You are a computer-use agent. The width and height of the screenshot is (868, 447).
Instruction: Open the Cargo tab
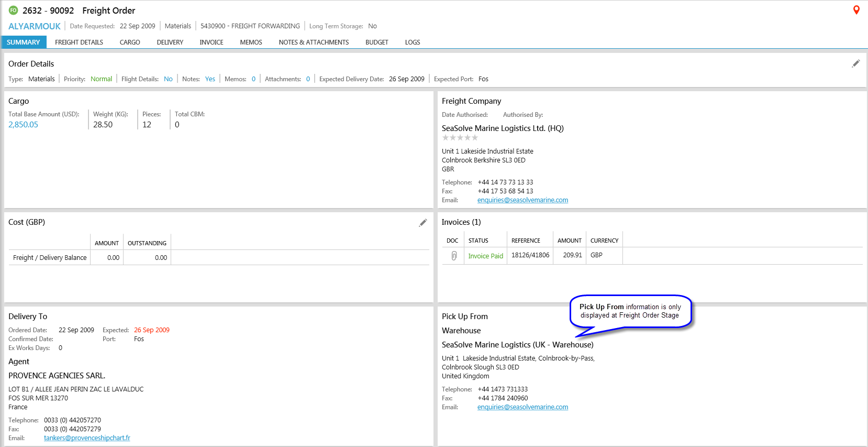130,42
